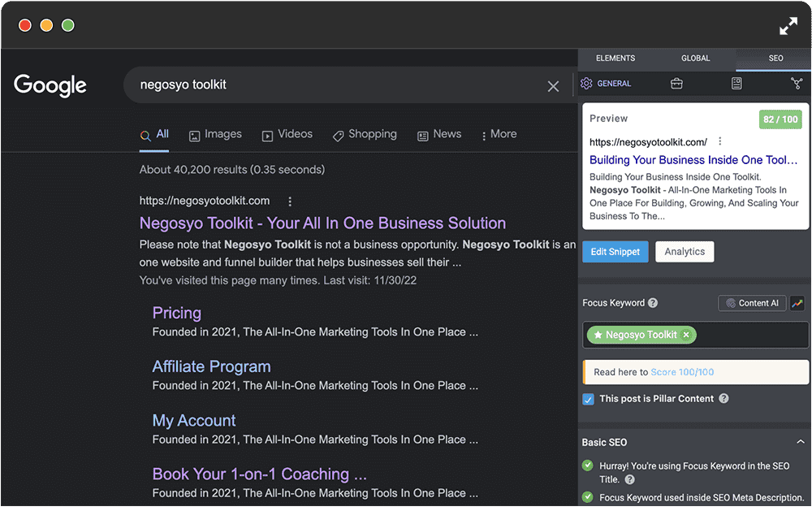Open the Pricing sitelink
812x511 pixels.
coord(176,313)
